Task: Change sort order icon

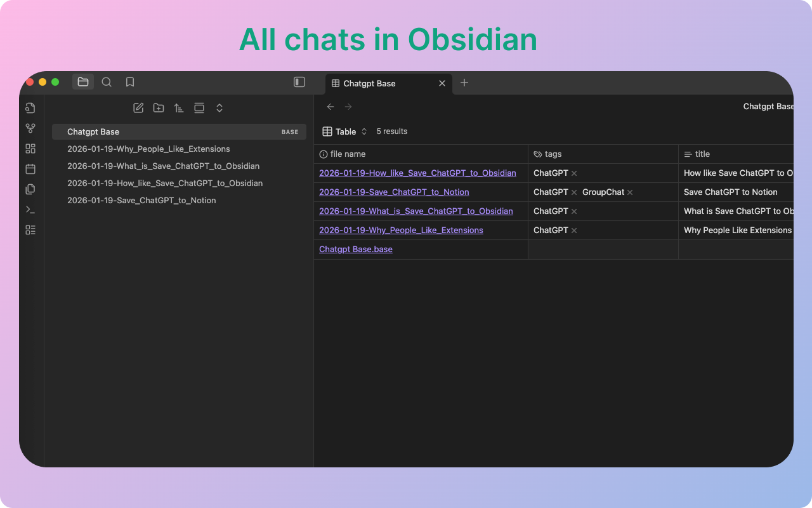Action: point(179,108)
